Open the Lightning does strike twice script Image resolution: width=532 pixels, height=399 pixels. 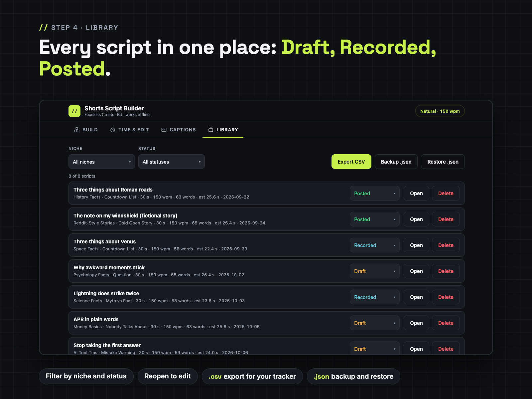click(416, 297)
